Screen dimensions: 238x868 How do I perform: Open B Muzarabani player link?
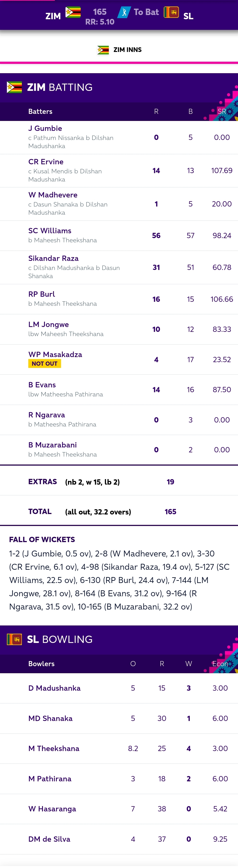(x=53, y=445)
